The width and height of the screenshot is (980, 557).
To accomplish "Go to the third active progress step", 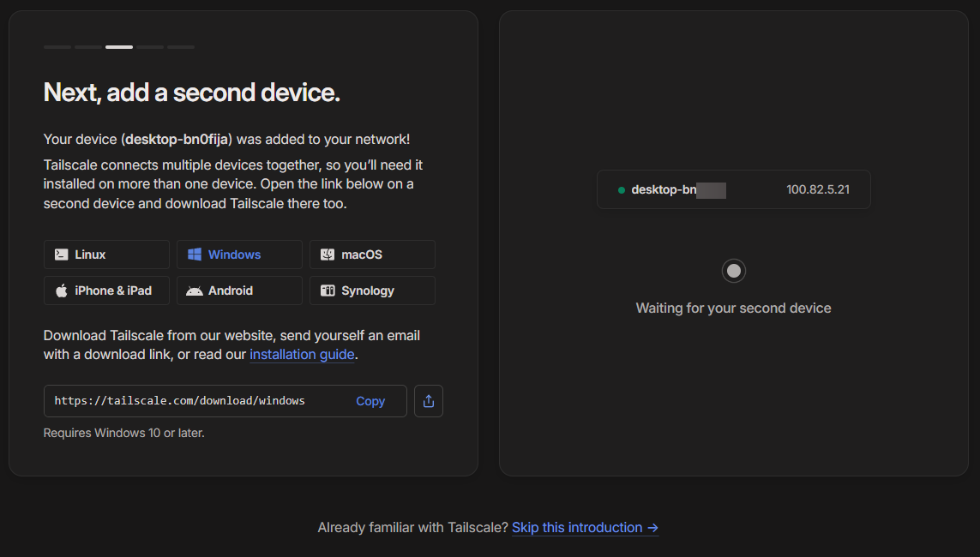I will pyautogui.click(x=119, y=47).
